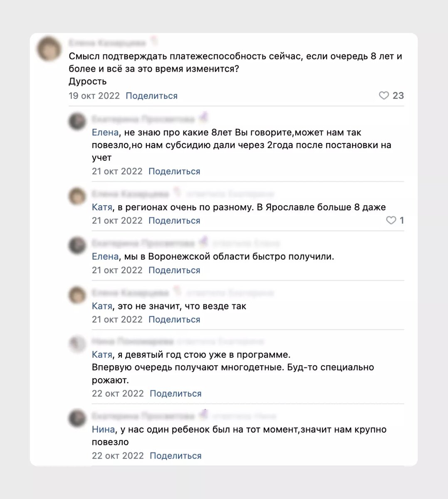Click the Катя mention in the regions comment

101,207
